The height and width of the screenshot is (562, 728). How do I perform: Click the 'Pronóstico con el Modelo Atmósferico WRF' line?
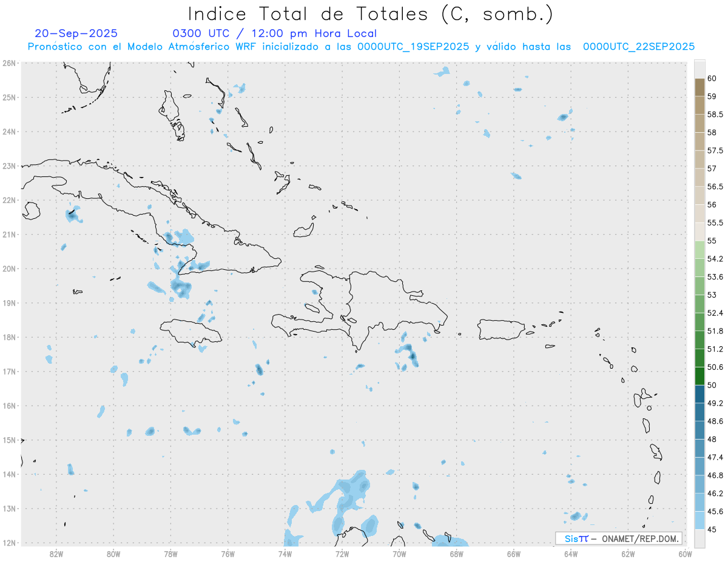pos(362,47)
